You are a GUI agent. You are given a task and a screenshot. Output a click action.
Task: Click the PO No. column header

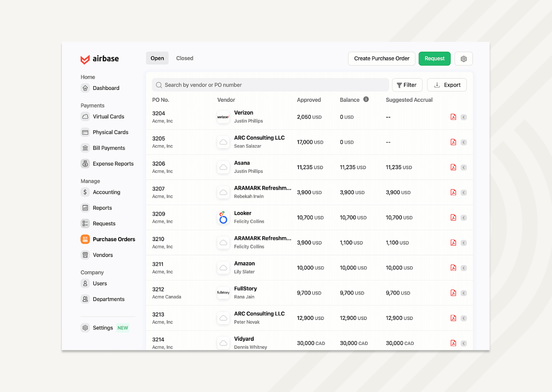point(160,100)
